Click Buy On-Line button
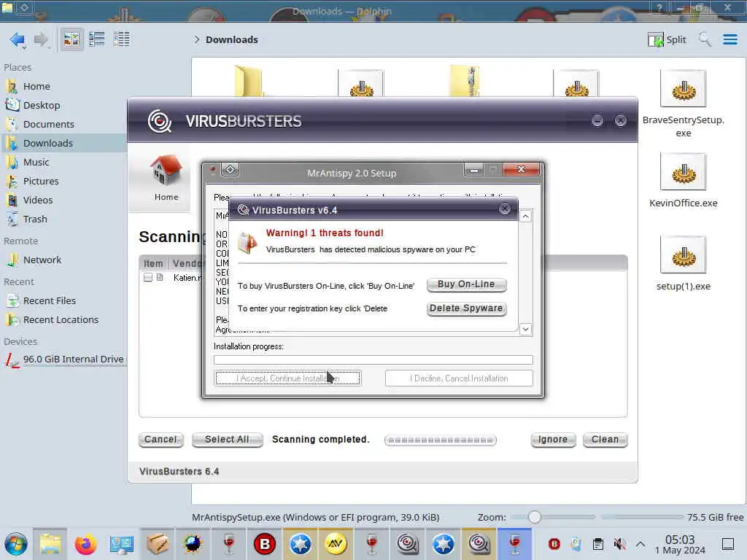The width and height of the screenshot is (747, 560). pyautogui.click(x=466, y=284)
